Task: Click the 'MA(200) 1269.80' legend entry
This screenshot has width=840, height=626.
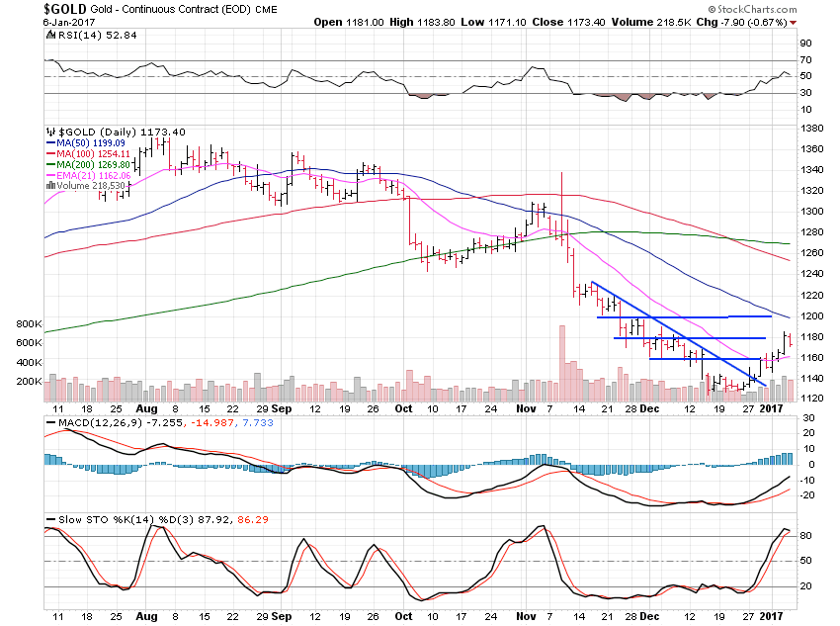Action: tap(93, 164)
